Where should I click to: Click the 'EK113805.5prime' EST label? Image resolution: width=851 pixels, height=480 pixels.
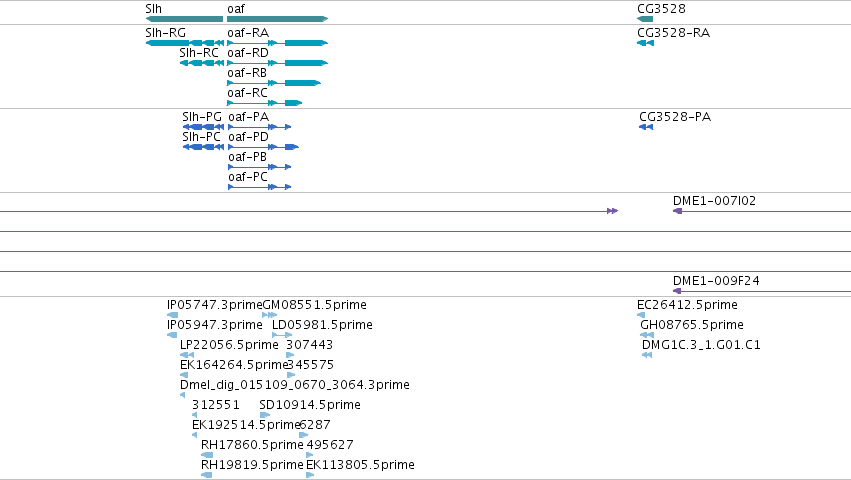tap(360, 465)
